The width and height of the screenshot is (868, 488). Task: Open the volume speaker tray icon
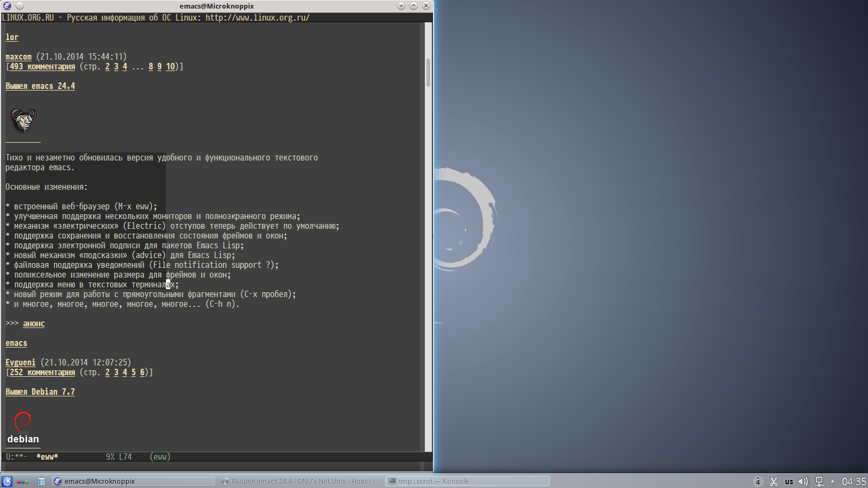click(803, 481)
